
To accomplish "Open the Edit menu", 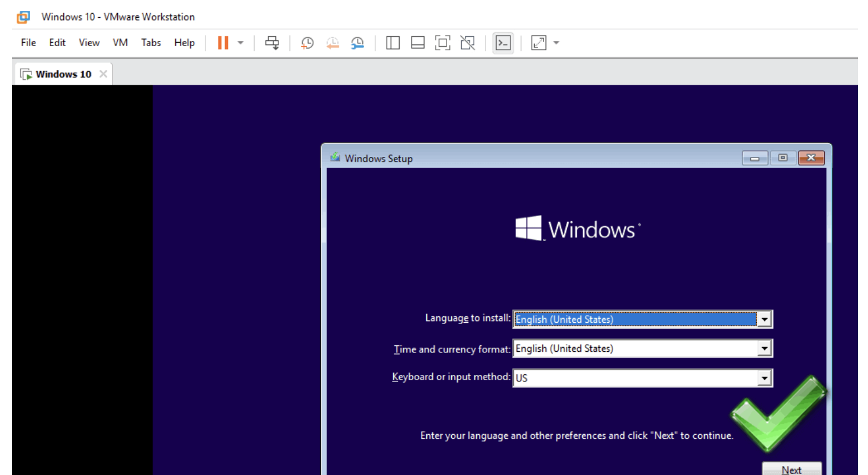I will coord(57,43).
